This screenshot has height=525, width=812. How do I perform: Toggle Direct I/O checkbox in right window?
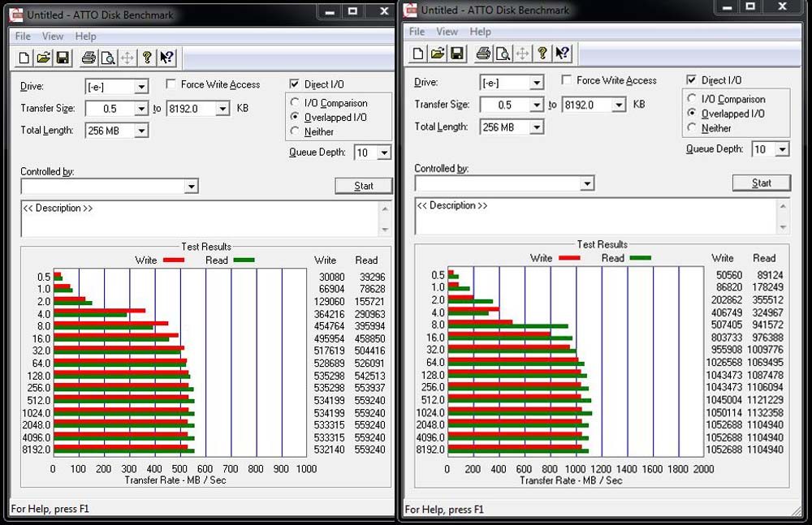[691, 80]
